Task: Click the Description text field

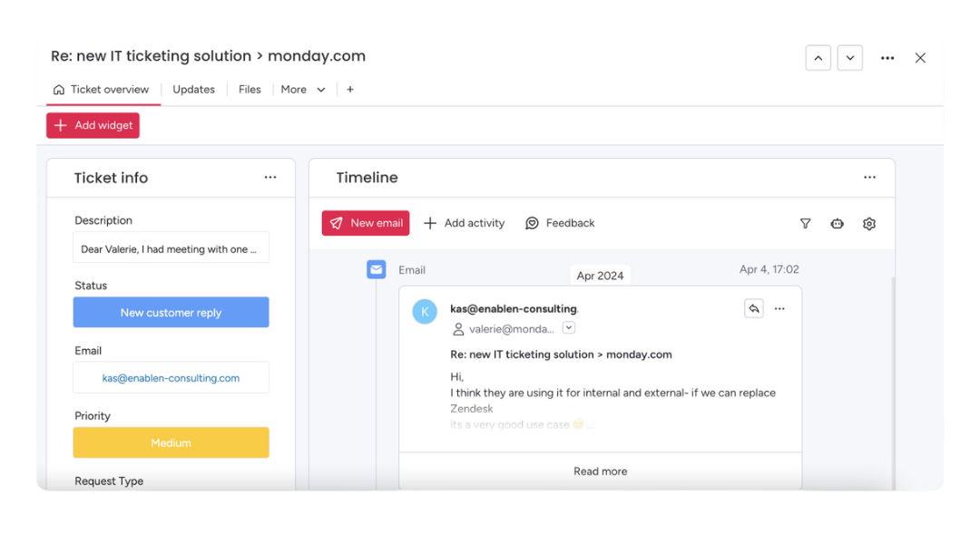Action: click(x=171, y=249)
